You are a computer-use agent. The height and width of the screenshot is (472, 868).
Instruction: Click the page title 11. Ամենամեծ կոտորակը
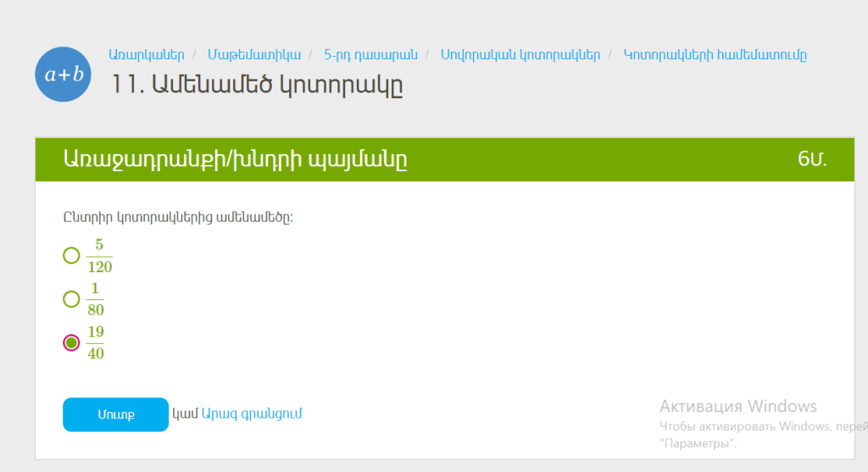pyautogui.click(x=257, y=85)
